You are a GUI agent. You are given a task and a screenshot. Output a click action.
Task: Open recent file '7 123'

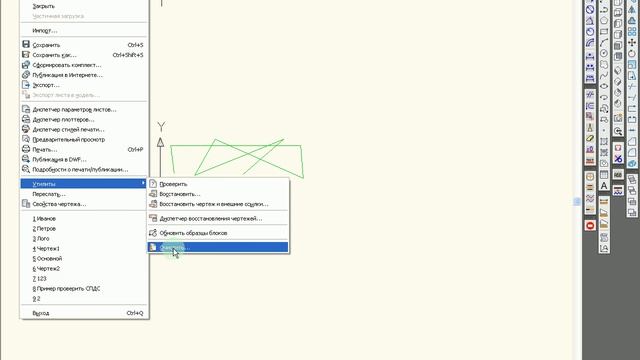click(84, 278)
